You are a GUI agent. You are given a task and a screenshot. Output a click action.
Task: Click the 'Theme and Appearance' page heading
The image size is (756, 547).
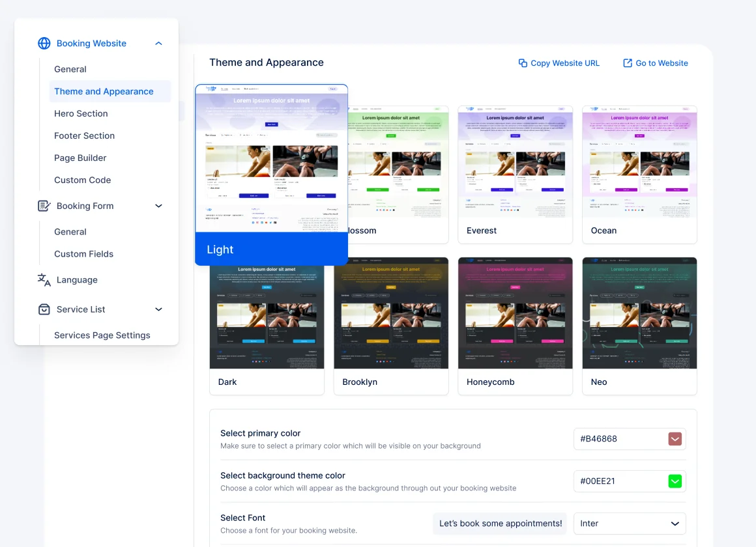(267, 63)
